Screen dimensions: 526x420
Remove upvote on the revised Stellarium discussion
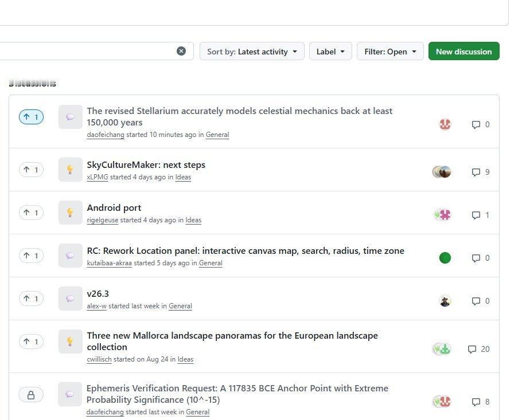coord(31,117)
